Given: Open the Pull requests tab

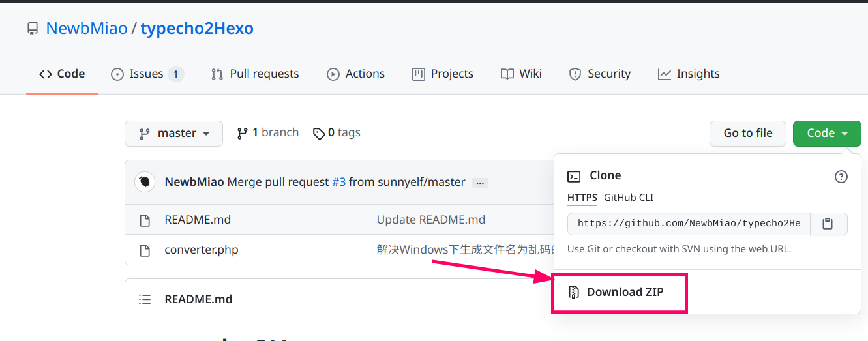Looking at the screenshot, I should point(255,74).
